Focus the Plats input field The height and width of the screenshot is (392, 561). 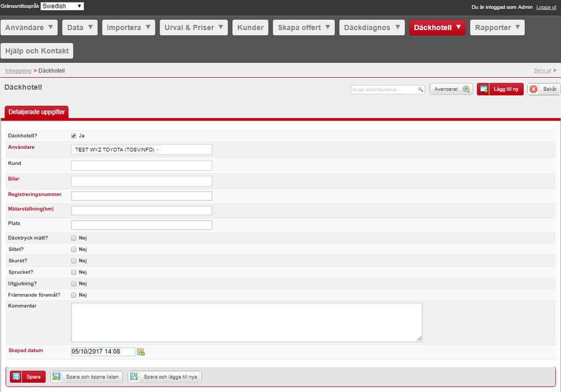click(141, 224)
